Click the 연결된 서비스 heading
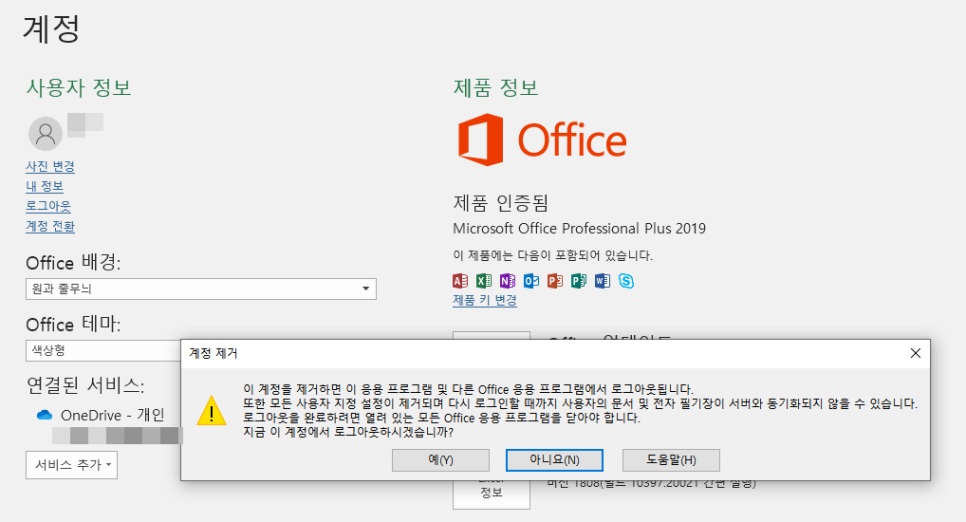Image resolution: width=966 pixels, height=522 pixels. (85, 385)
